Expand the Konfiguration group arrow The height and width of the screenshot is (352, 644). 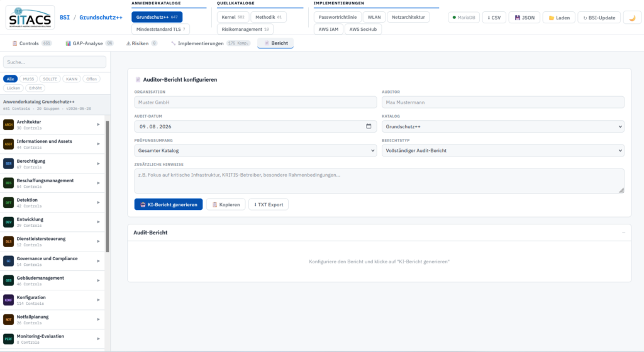(x=98, y=300)
